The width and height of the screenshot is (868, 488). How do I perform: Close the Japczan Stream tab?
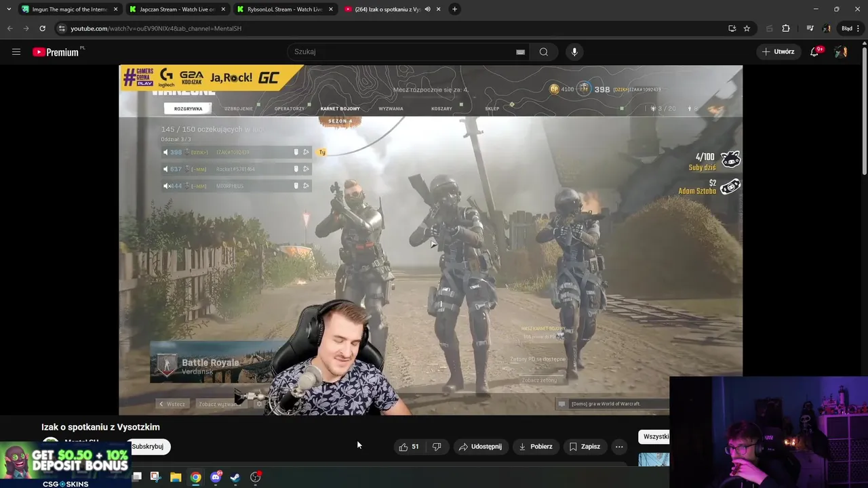pyautogui.click(x=223, y=9)
